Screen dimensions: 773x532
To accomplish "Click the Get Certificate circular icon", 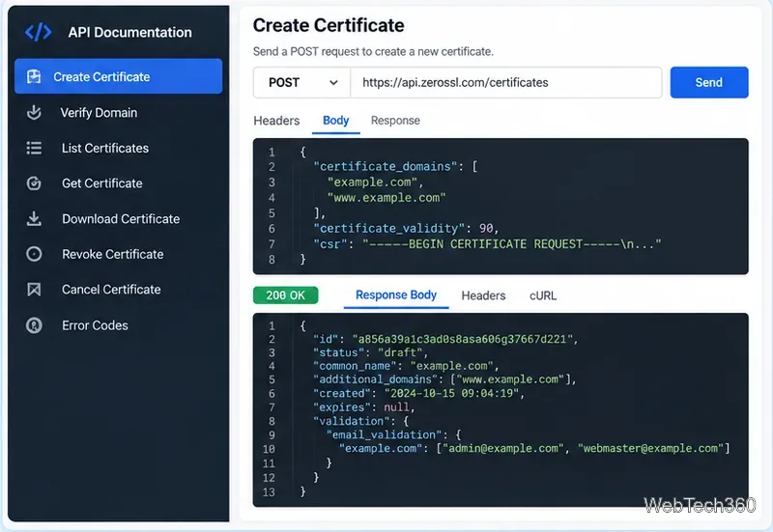I will [34, 183].
